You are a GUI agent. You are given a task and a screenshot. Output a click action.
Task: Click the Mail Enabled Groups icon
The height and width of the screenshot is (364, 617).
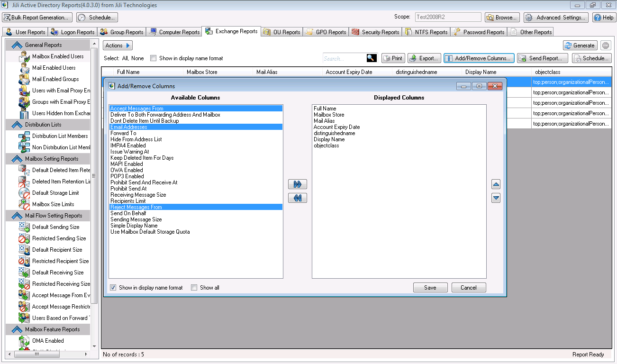coord(25,79)
